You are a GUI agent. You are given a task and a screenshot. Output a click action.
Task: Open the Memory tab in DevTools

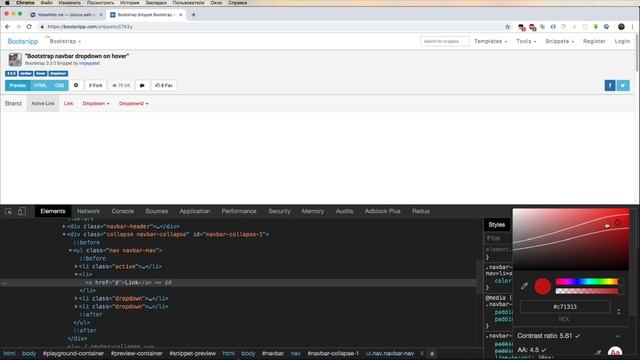point(313,211)
